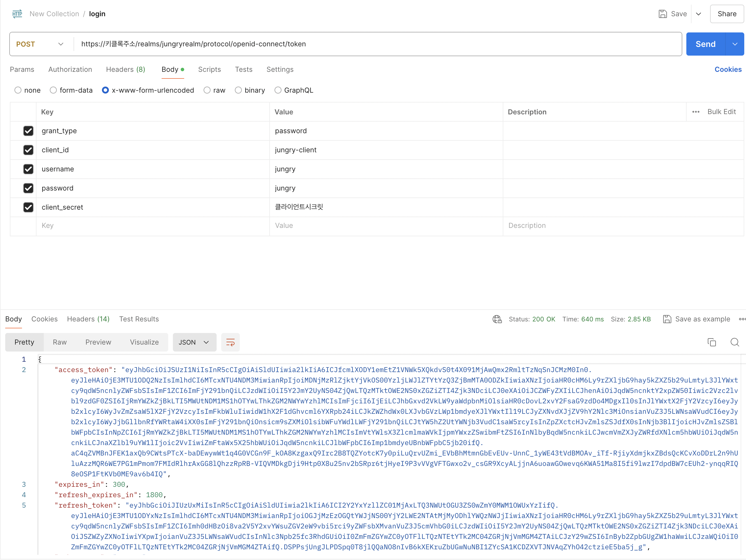This screenshot has width=746, height=560.
Task: Click the request URL field
Action: click(378, 44)
